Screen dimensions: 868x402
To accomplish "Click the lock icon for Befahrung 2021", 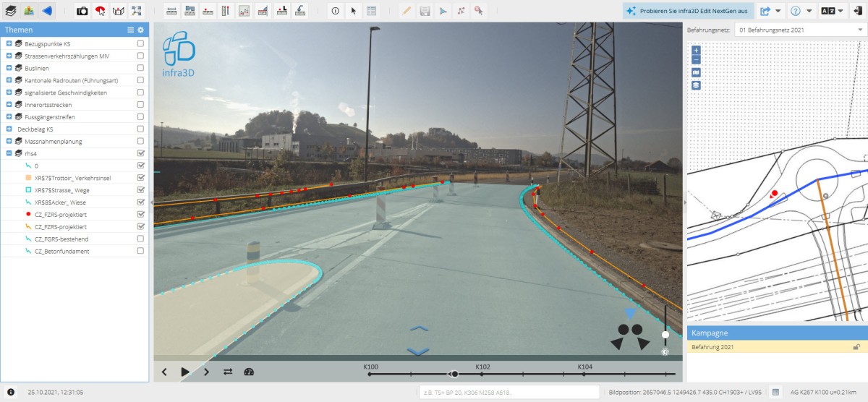I will (x=856, y=347).
